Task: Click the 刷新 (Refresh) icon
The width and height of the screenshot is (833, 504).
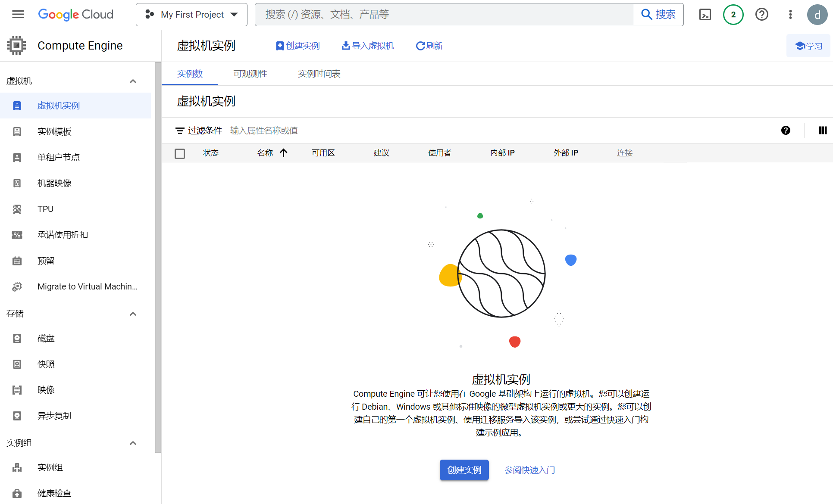Action: 420,46
